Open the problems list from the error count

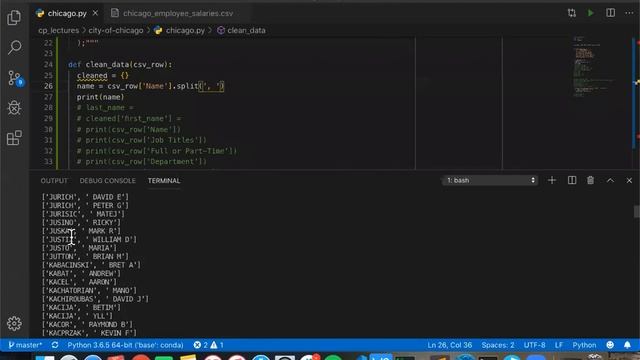click(200, 345)
